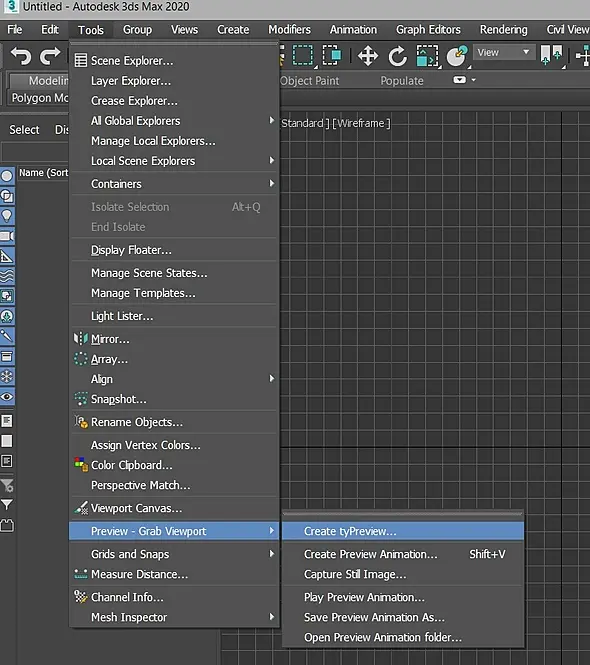Click the Undo arrow icon

(21, 56)
